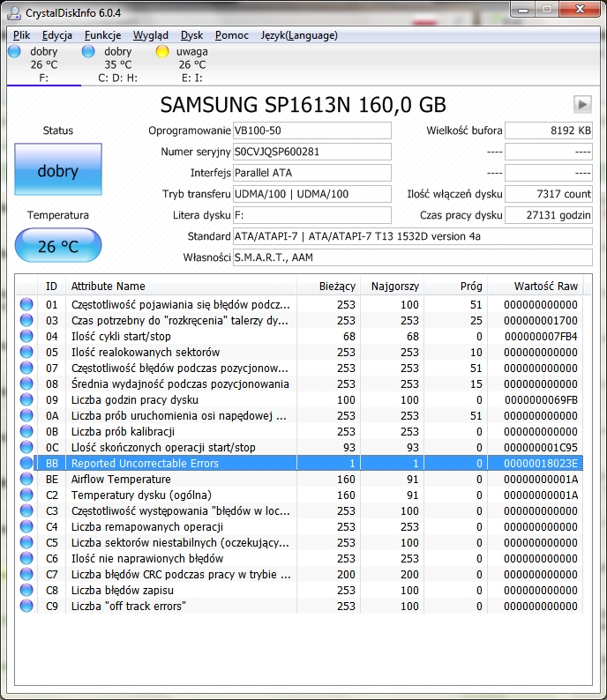Screen dimensions: 607x700
Task: Click the blue status orb for C: D: H: drive
Action: pyautogui.click(x=88, y=51)
